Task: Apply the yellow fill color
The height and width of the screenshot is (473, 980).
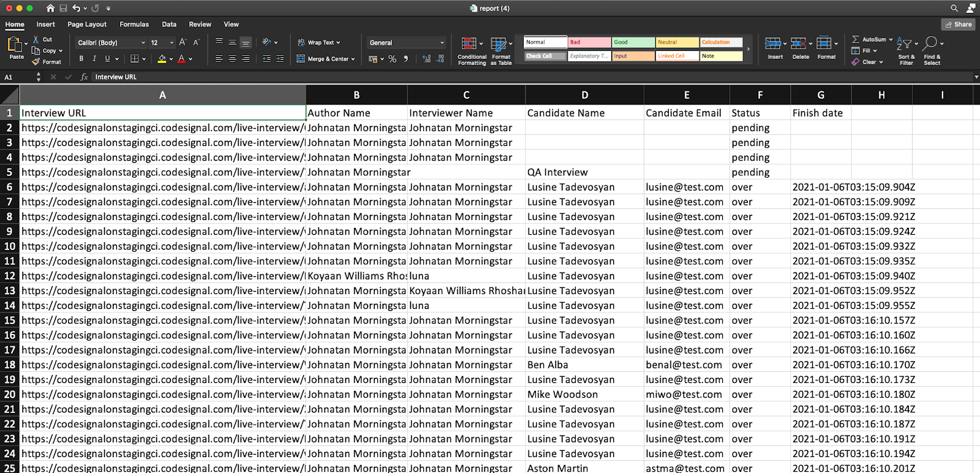Action: (162, 59)
